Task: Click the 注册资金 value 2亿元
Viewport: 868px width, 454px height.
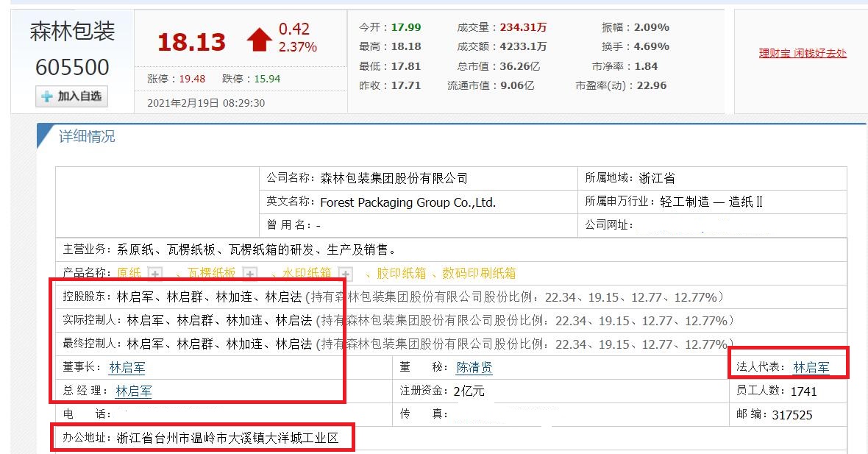Action: (x=469, y=391)
